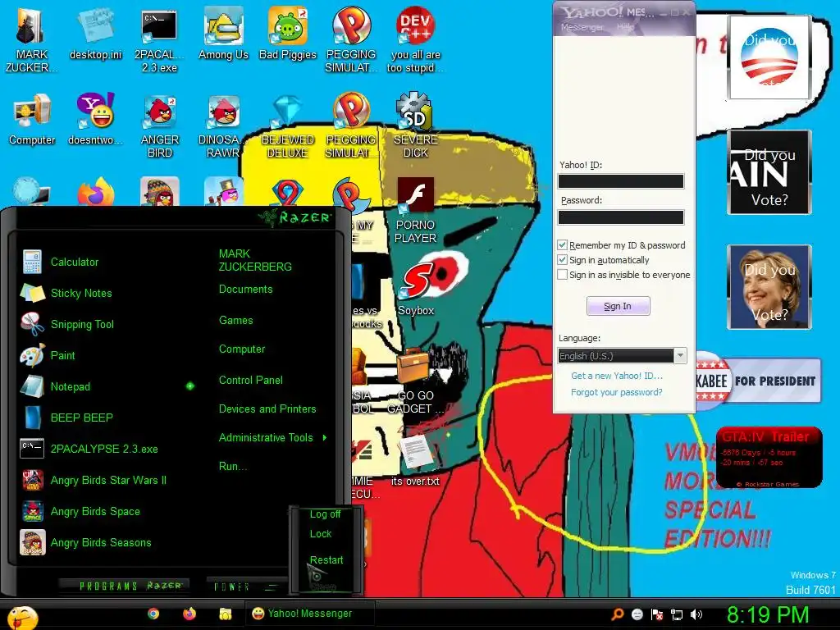
Task: Open Documents in the Start menu
Action: pyautogui.click(x=245, y=290)
